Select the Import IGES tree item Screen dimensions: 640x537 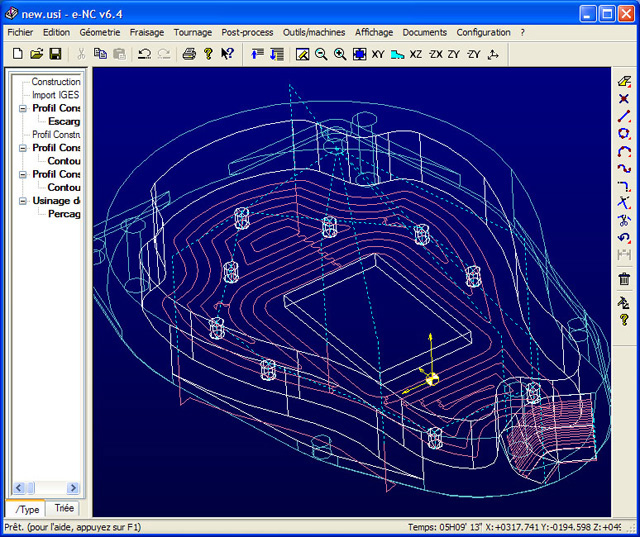(56, 95)
